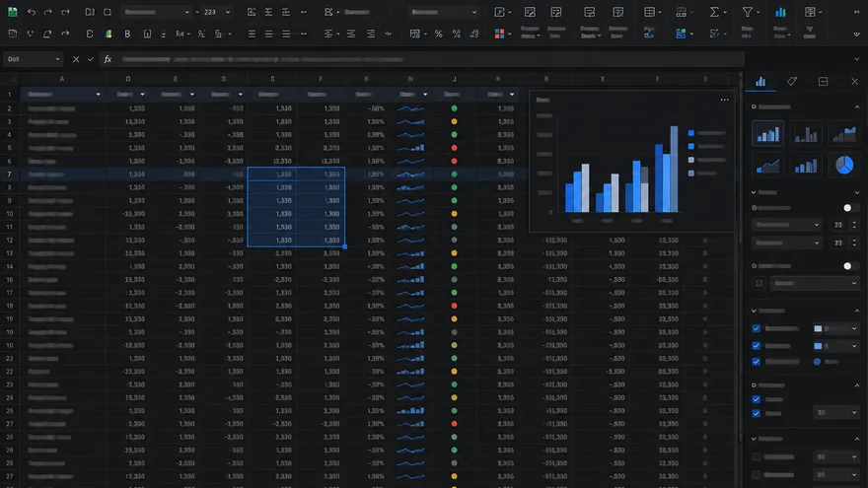Toggle the first switch in chart panel

[x=849, y=208]
